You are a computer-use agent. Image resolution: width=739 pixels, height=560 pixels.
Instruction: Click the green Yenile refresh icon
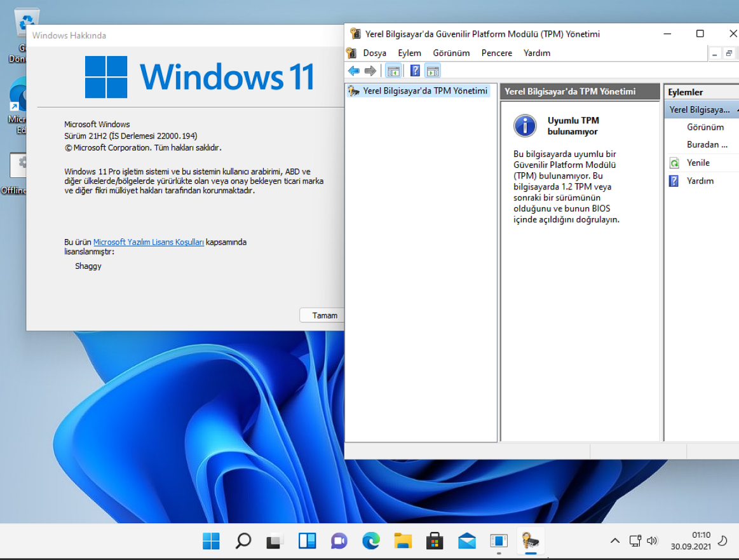[674, 163]
